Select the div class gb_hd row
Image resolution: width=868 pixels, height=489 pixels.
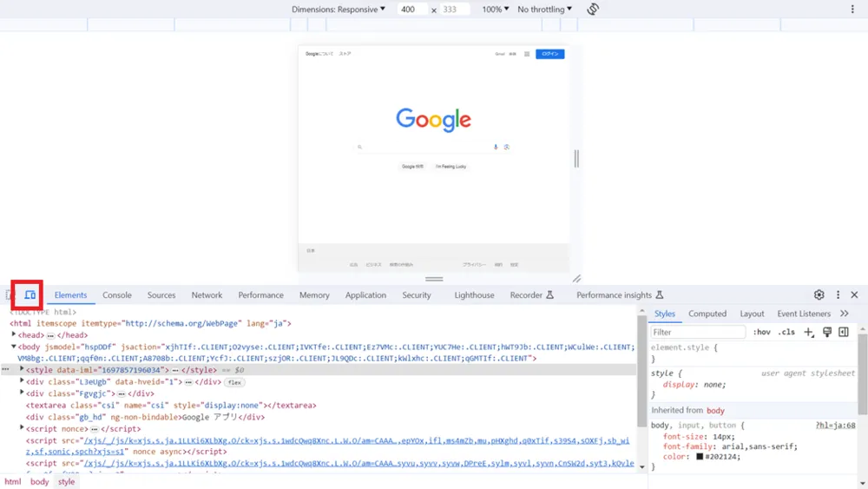point(145,417)
